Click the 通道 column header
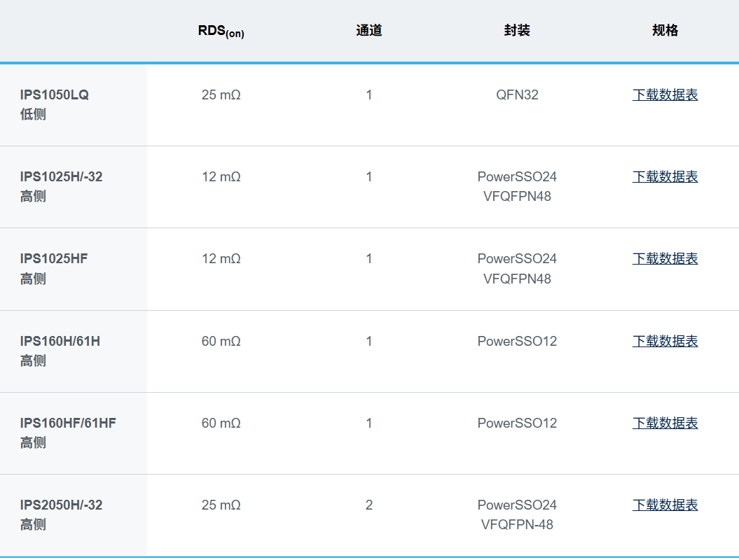739x560 pixels. 369,31
